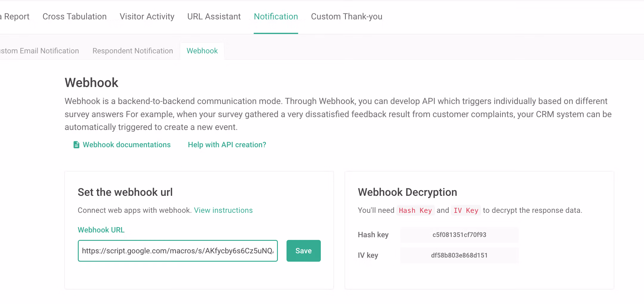This screenshot has height=304, width=644.
Task: Open Help with API creation link
Action: [227, 145]
